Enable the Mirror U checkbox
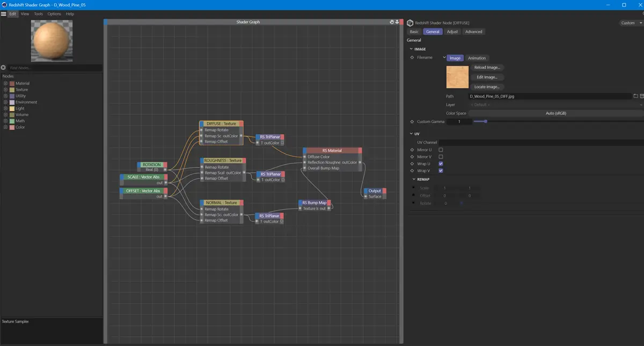The image size is (644, 346). tap(441, 150)
